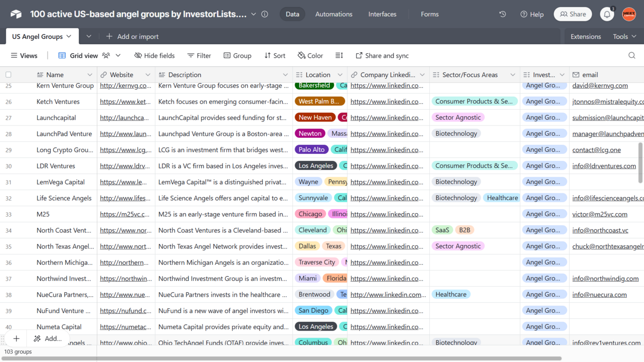Select all records with the header checkbox

pos(8,73)
